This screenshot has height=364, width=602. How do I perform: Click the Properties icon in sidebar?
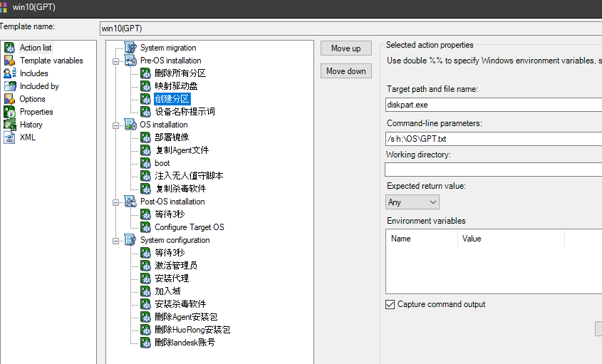pos(9,112)
